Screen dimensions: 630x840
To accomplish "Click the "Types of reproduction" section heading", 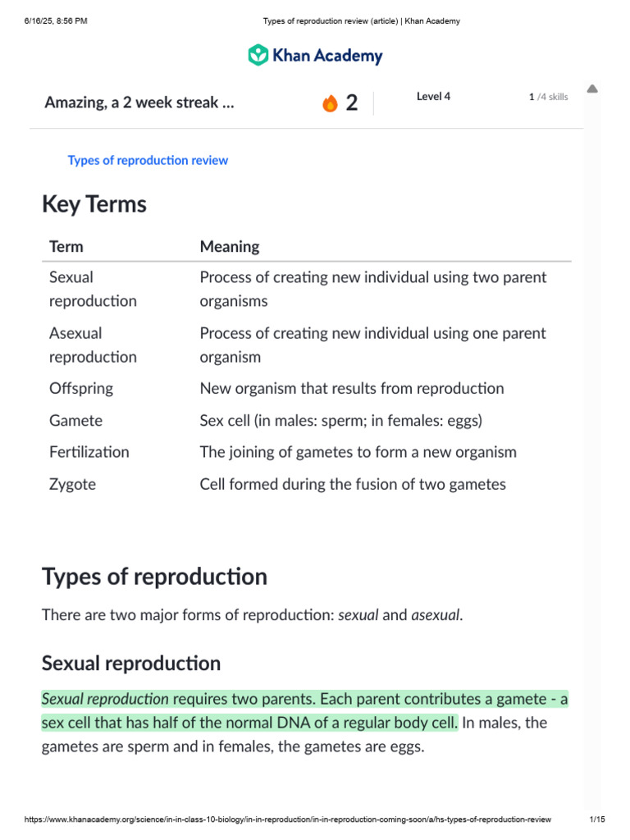I will [x=154, y=577].
